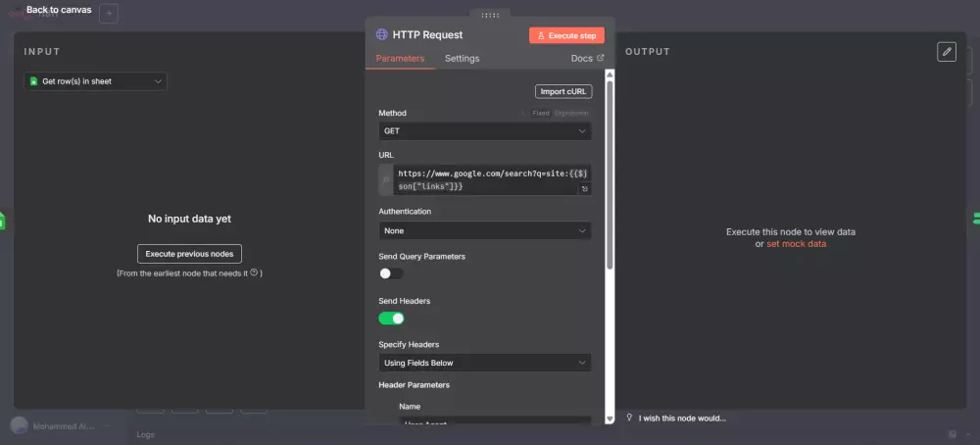This screenshot has height=445, width=980.
Task: Click the Logs label at bottom
Action: click(146, 434)
